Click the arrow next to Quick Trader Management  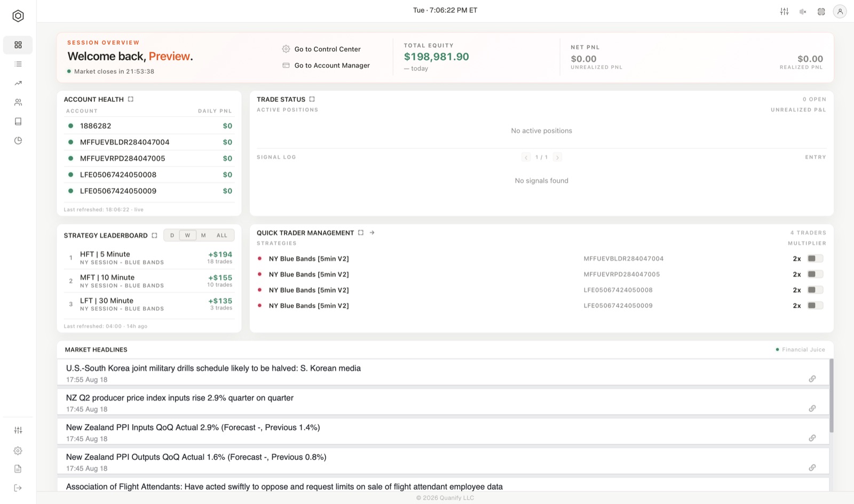pos(372,233)
